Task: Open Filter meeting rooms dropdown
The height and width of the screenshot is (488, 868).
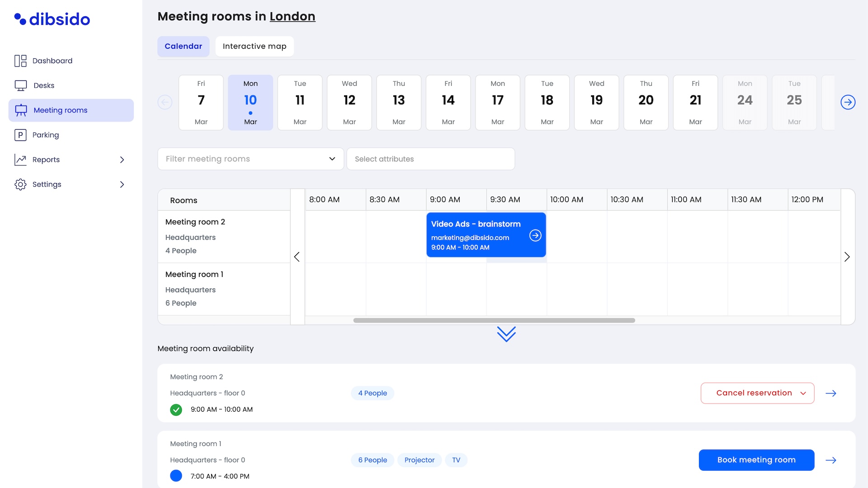Action: 250,159
